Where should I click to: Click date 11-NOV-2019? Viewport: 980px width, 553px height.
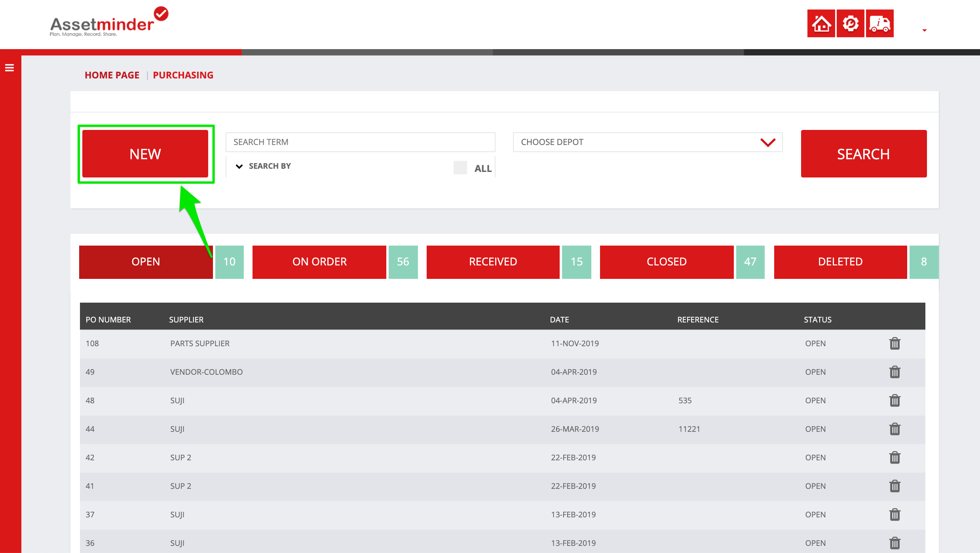click(x=575, y=343)
